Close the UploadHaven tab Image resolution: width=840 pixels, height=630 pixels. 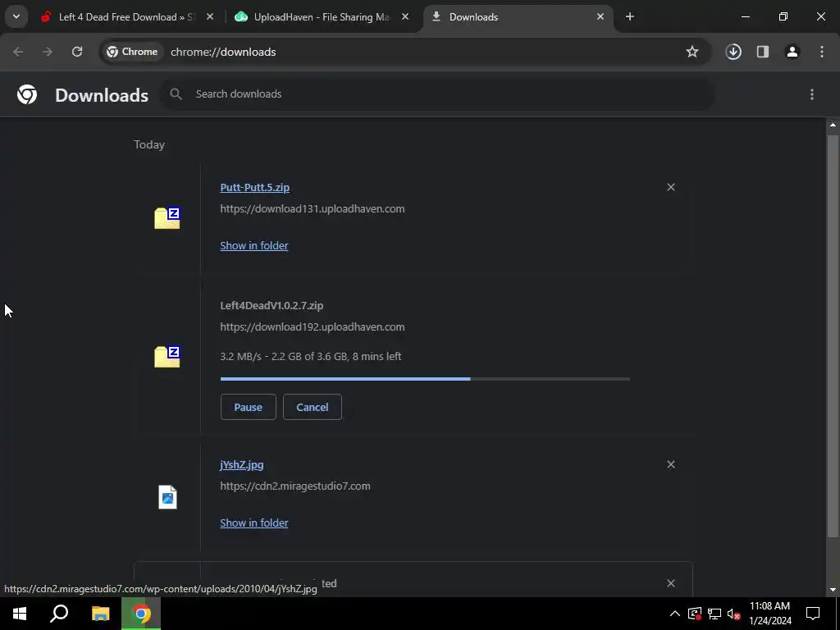click(405, 17)
